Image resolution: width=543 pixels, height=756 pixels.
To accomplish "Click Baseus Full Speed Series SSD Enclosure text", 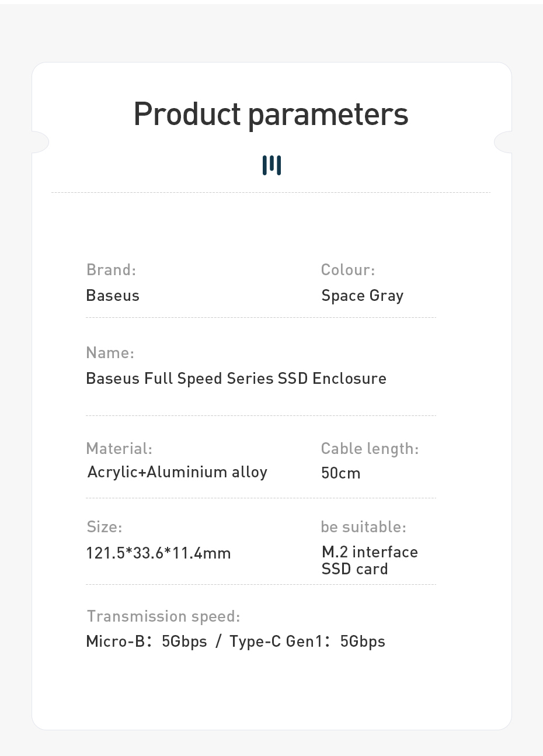I will (236, 379).
